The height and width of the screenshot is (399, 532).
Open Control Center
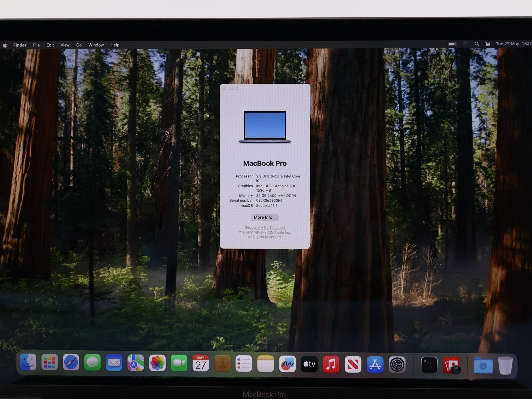[488, 44]
